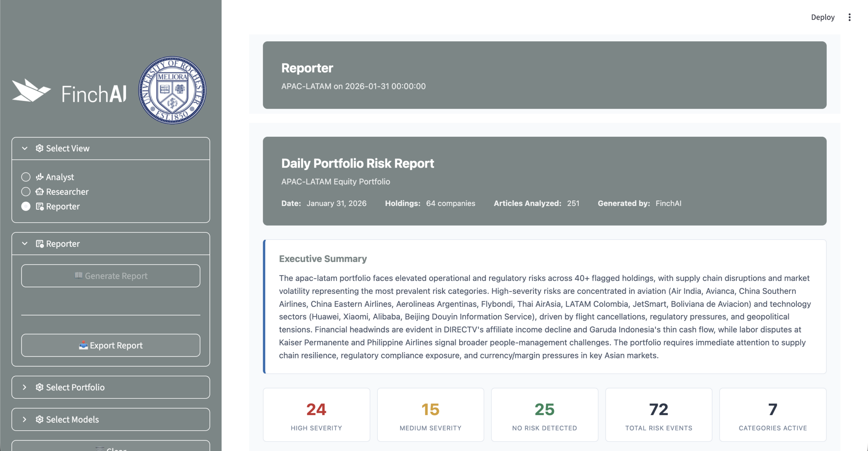
Task: Click the date January 31, 2026
Action: (x=336, y=203)
